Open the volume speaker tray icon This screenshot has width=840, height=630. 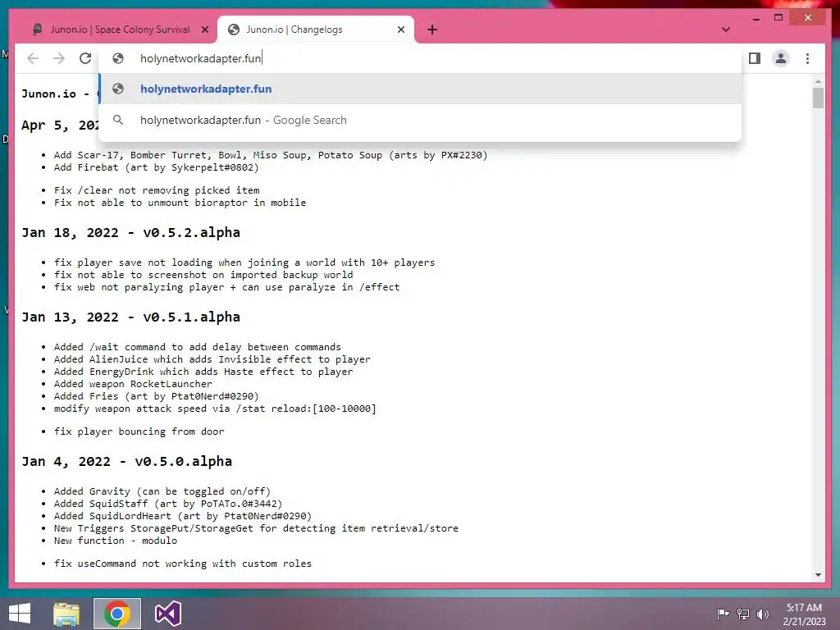tap(763, 614)
